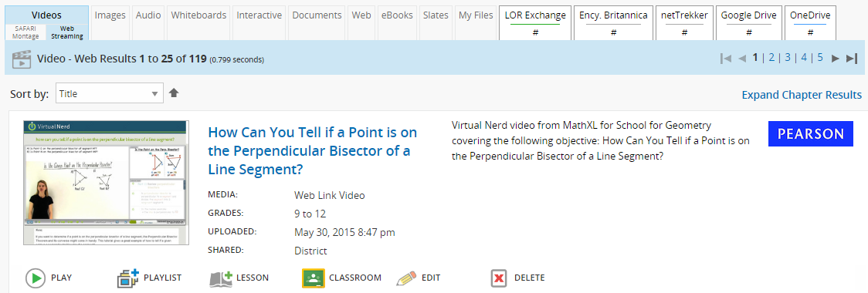Screen dimensions: 868x293
Task: Go to next results page arrow
Action: pos(836,58)
